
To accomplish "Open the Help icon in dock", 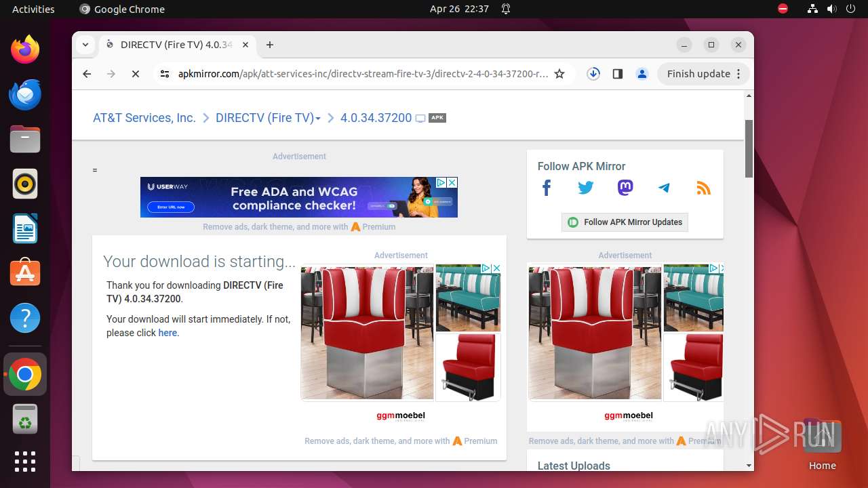I will (25, 318).
